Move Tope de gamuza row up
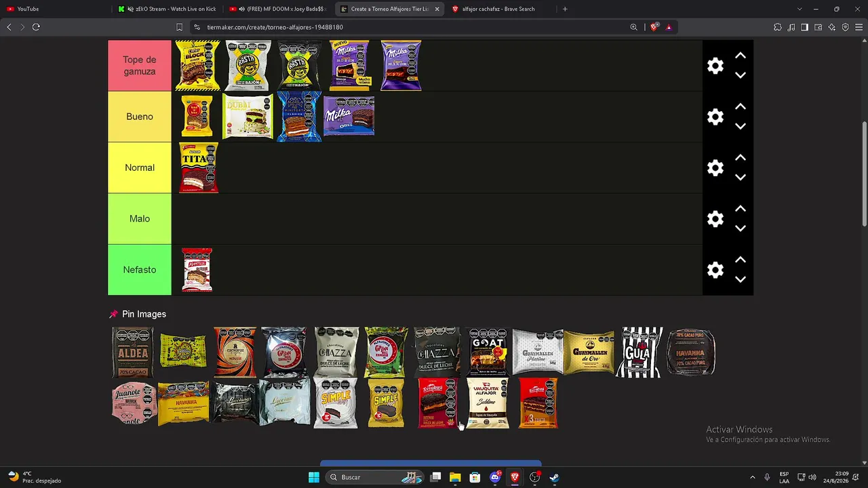Image resolution: width=868 pixels, height=488 pixels. (x=741, y=56)
